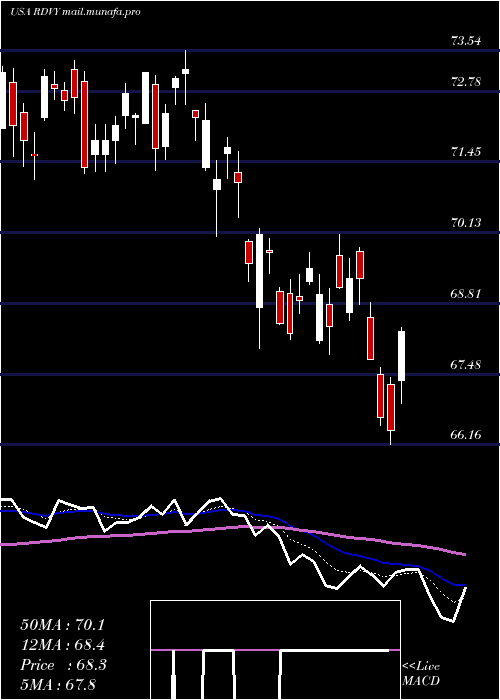This screenshot has height=700, width=500.
Task: Click the 72.78 price level label
Action: (x=466, y=82)
